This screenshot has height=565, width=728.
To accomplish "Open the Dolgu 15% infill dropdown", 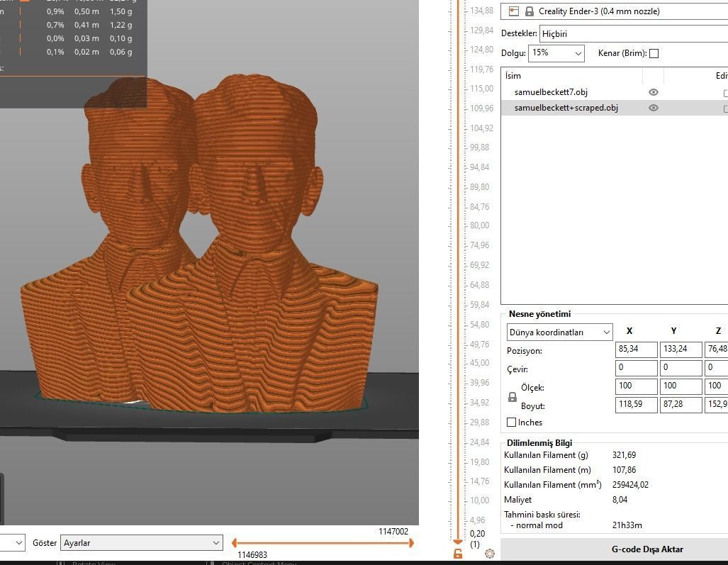I will click(556, 53).
